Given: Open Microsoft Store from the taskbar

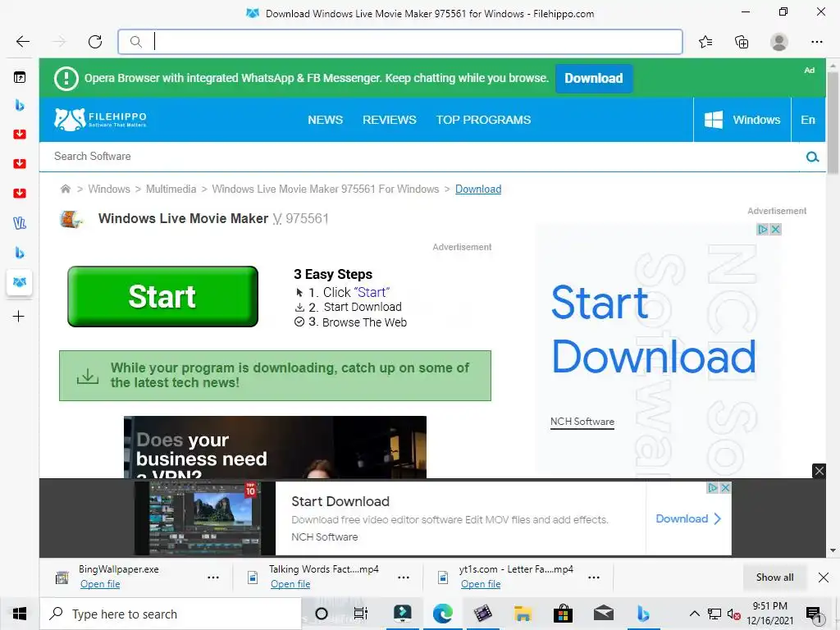Looking at the screenshot, I should (x=563, y=614).
